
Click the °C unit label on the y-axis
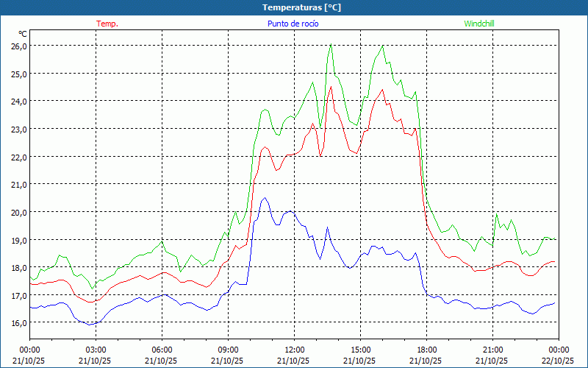(x=23, y=34)
